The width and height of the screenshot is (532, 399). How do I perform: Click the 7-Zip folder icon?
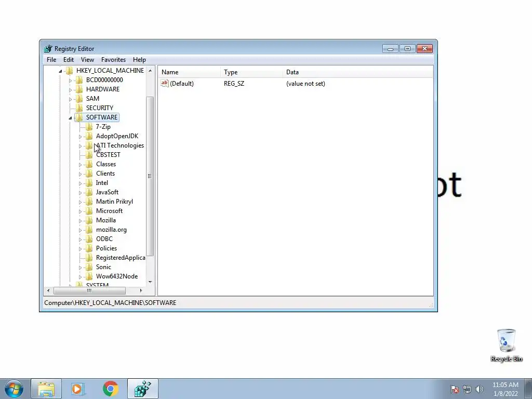[89, 127]
